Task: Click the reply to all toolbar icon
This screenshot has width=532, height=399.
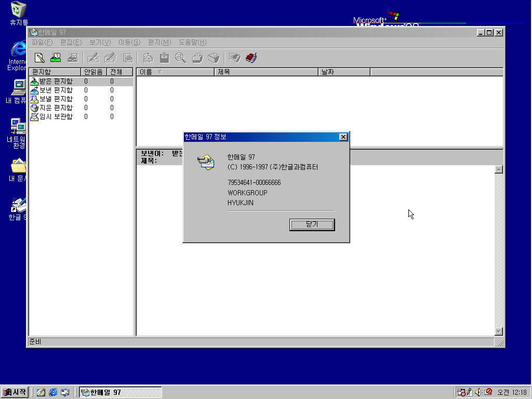Action: [x=110, y=58]
